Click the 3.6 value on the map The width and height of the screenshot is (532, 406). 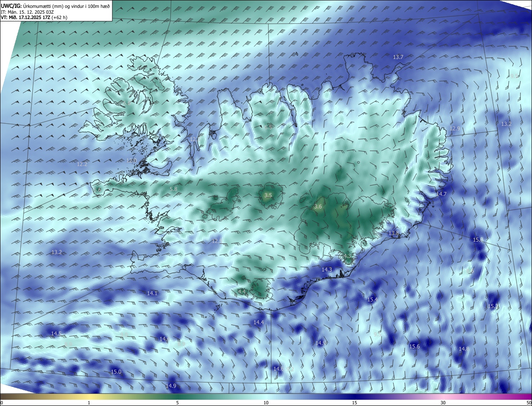tap(318, 207)
